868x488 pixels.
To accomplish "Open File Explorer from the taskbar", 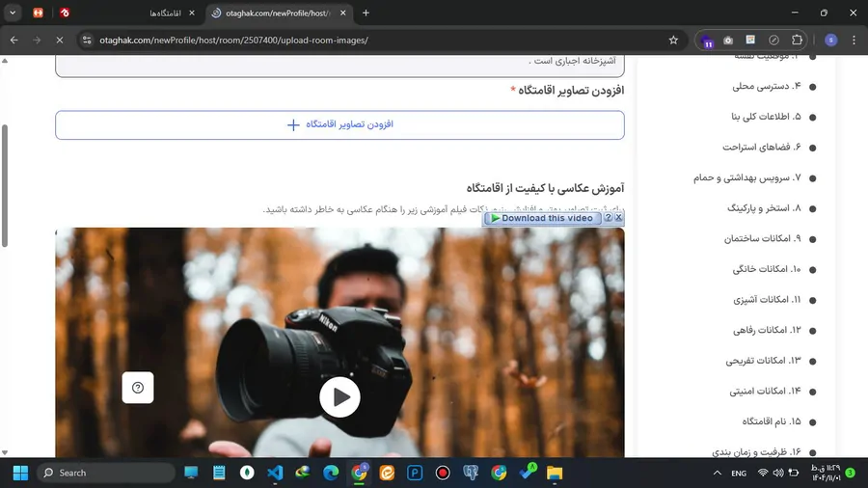I will coord(555,473).
